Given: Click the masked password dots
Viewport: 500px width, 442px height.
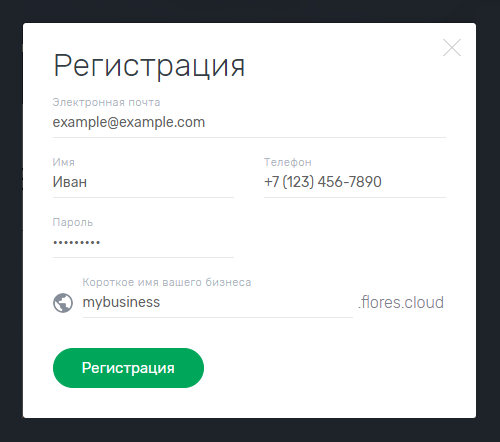Looking at the screenshot, I should click(76, 242).
